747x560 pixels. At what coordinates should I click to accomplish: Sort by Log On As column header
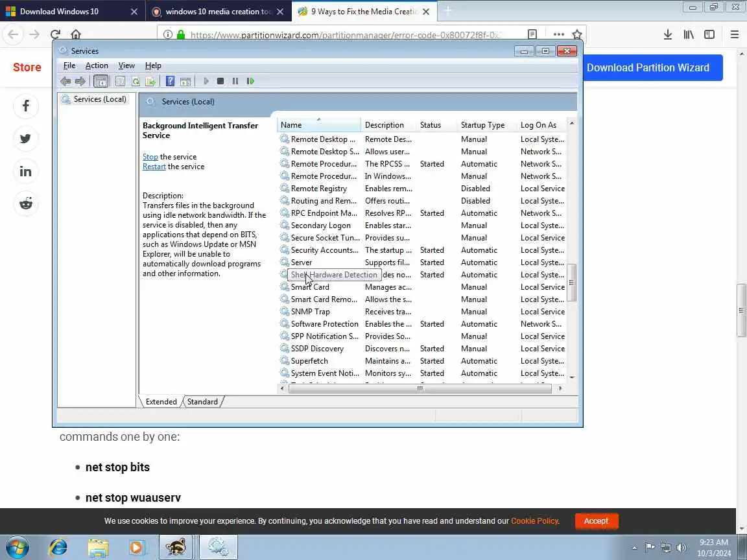(x=542, y=125)
